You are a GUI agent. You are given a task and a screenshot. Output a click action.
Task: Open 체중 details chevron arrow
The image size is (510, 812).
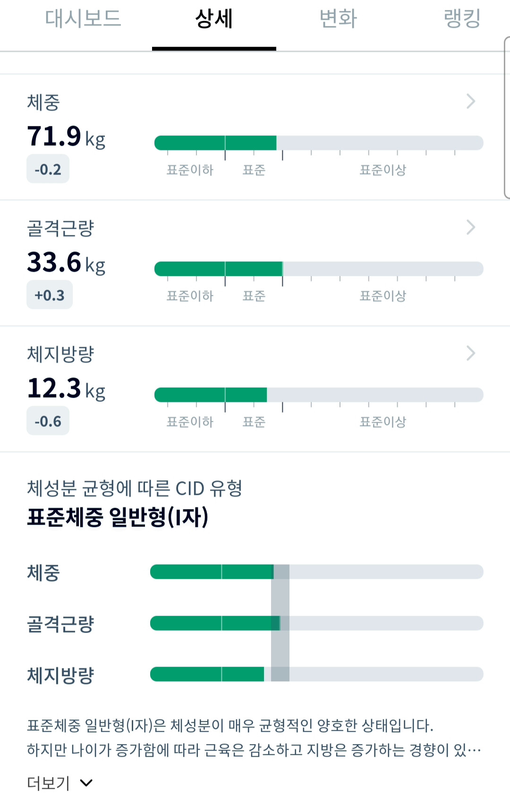(470, 101)
